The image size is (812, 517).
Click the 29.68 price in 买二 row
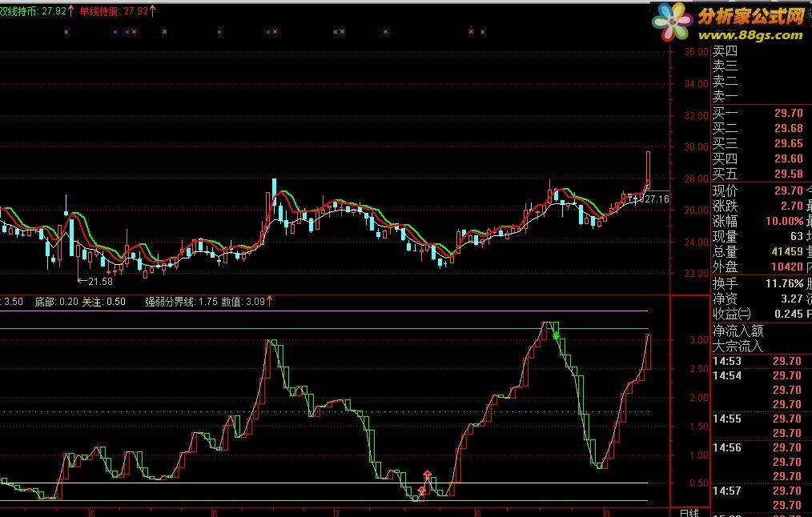789,128
